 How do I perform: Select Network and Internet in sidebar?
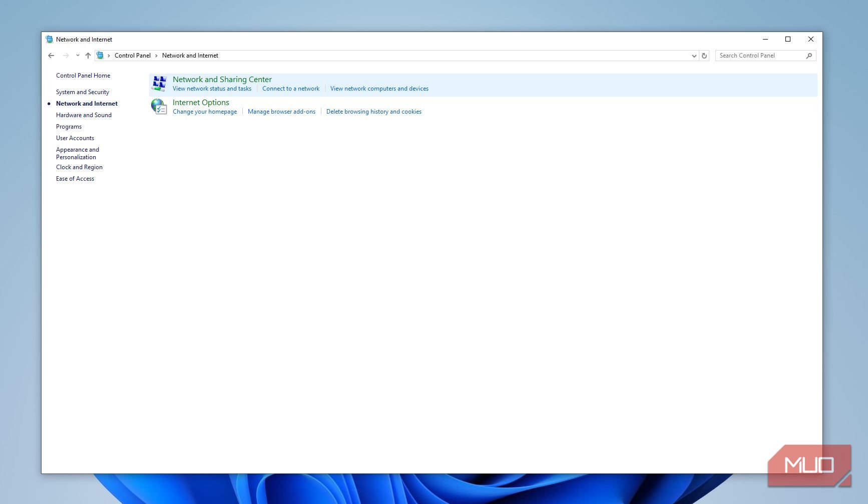pos(87,104)
